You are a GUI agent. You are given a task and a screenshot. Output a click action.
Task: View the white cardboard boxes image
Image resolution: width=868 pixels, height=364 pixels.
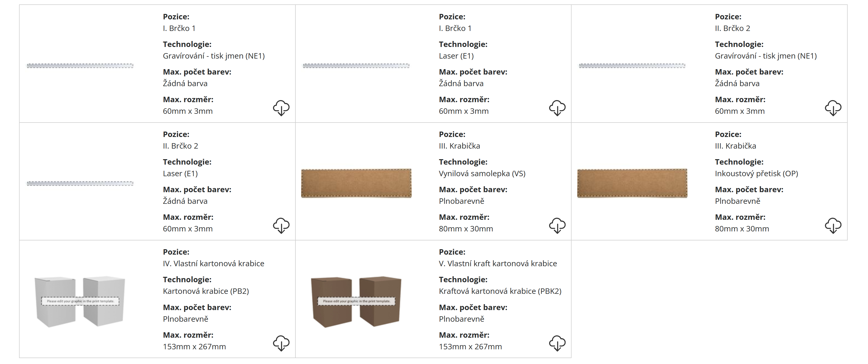tap(80, 301)
